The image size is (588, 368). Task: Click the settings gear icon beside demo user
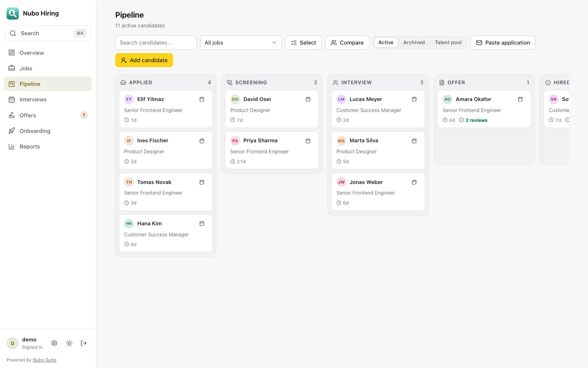[x=54, y=343]
